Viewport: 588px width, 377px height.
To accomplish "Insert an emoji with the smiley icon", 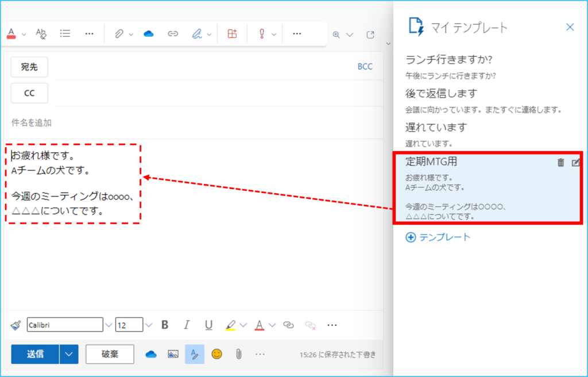I will click(x=216, y=354).
